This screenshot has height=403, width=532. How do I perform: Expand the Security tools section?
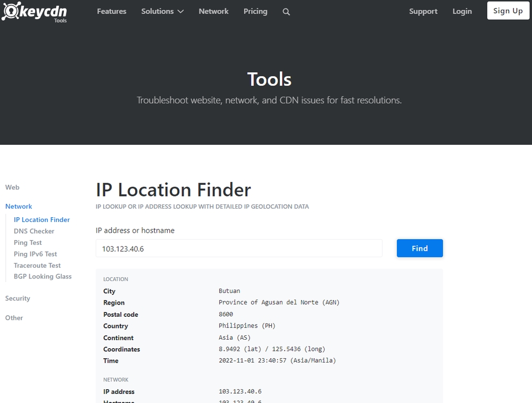[x=18, y=298]
